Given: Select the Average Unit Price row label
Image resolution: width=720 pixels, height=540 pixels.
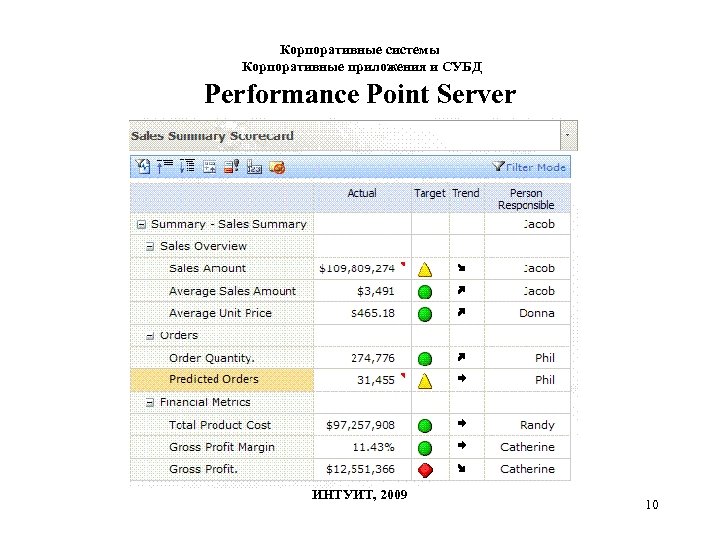Looking at the screenshot, I should [x=220, y=313].
